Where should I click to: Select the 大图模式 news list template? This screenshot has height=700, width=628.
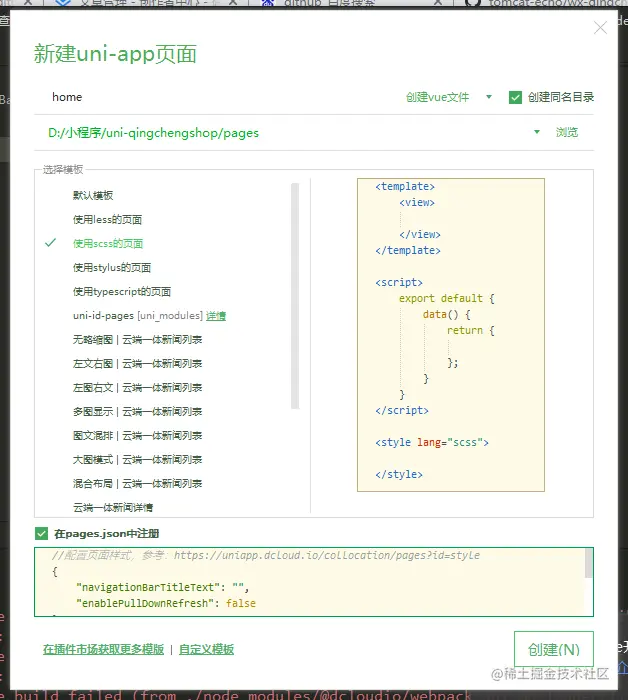137,460
